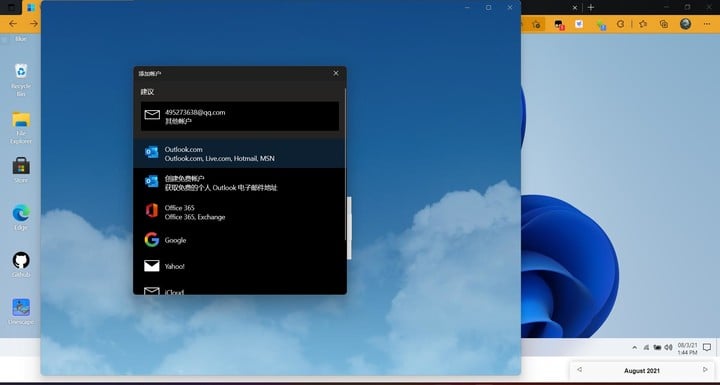Select the Google account option
720x385 pixels.
[239, 240]
